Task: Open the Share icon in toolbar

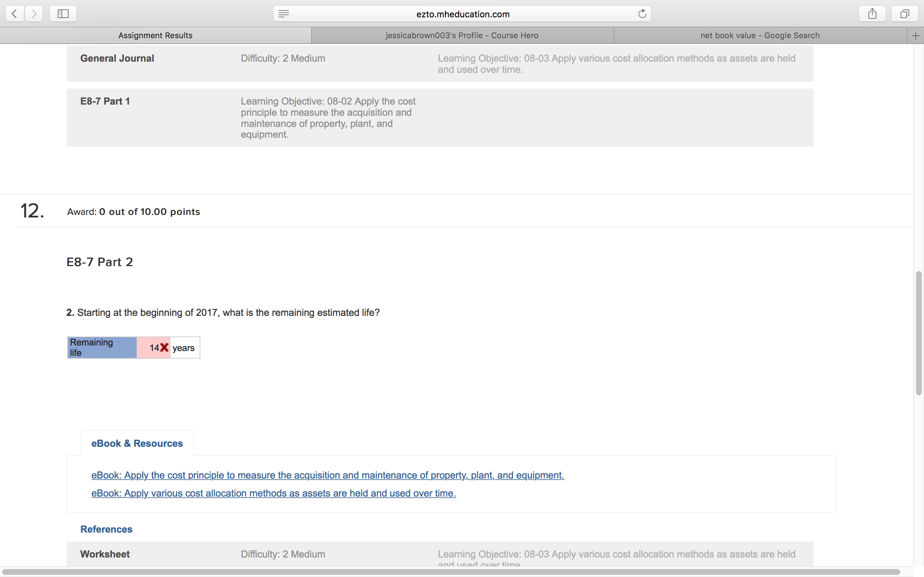Action: [872, 14]
